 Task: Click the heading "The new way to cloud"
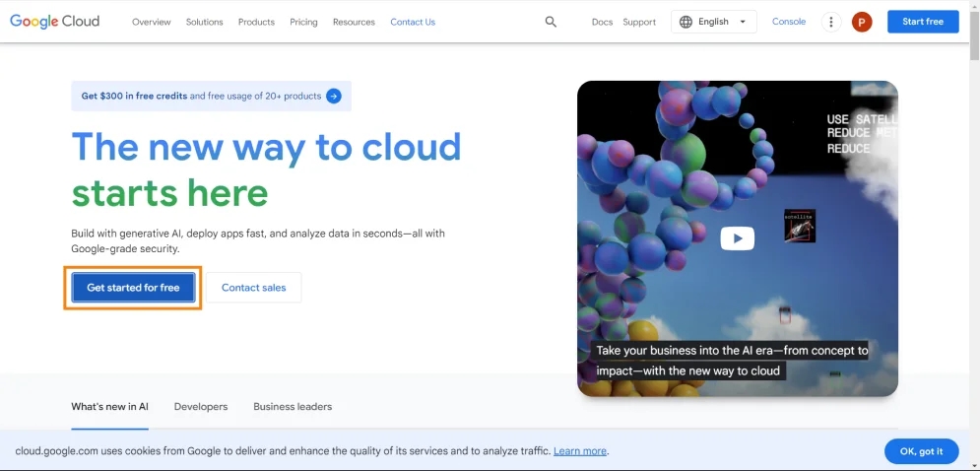pos(266,147)
